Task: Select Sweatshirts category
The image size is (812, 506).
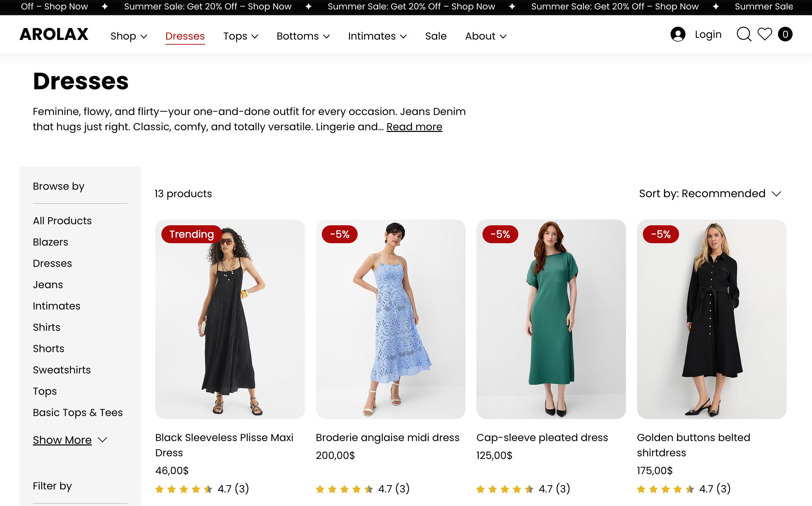Action: (x=62, y=370)
